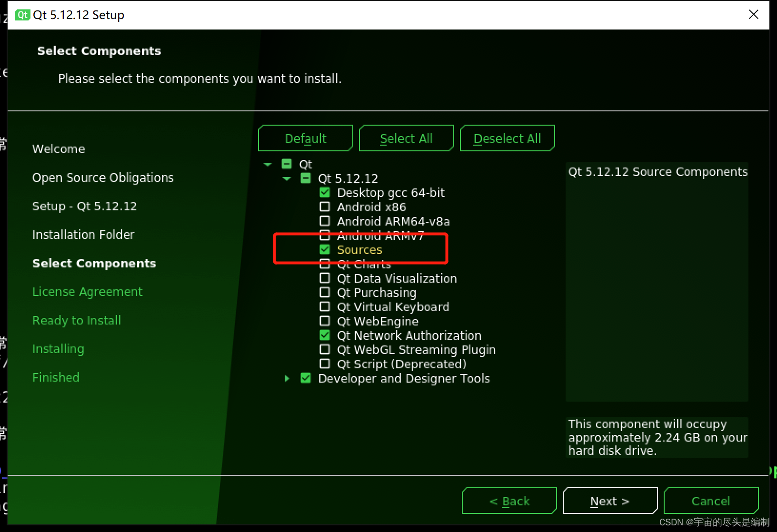Close the Qt 5.12.12 Setup window

pyautogui.click(x=753, y=15)
